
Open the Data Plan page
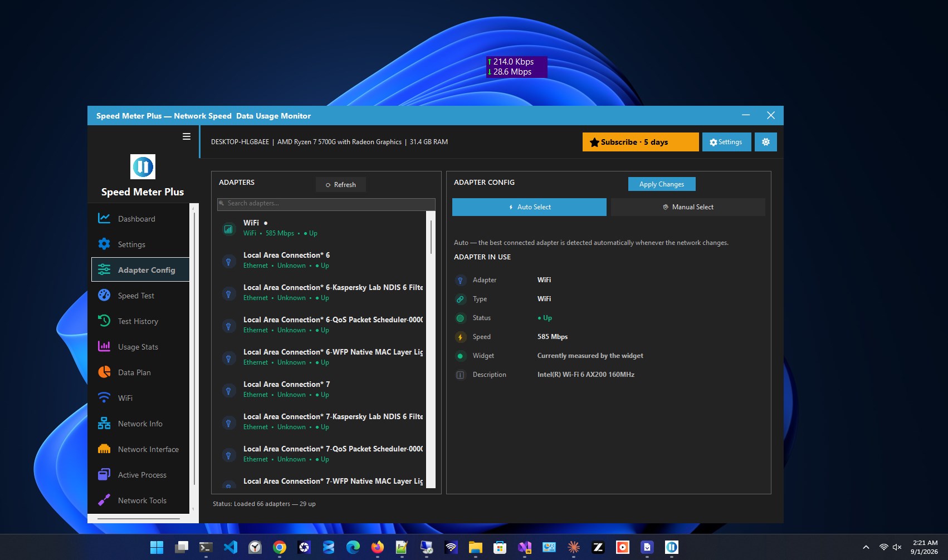click(x=140, y=372)
